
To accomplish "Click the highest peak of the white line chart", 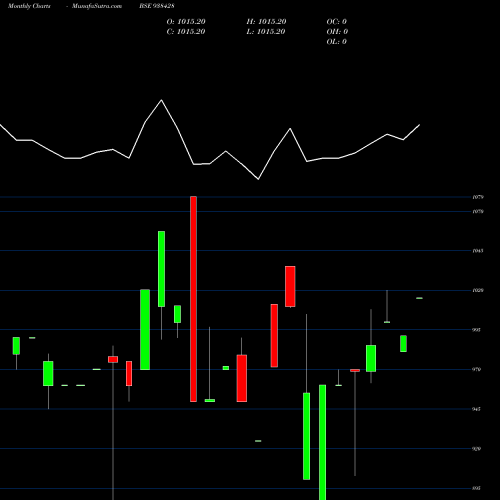I will point(162,100).
